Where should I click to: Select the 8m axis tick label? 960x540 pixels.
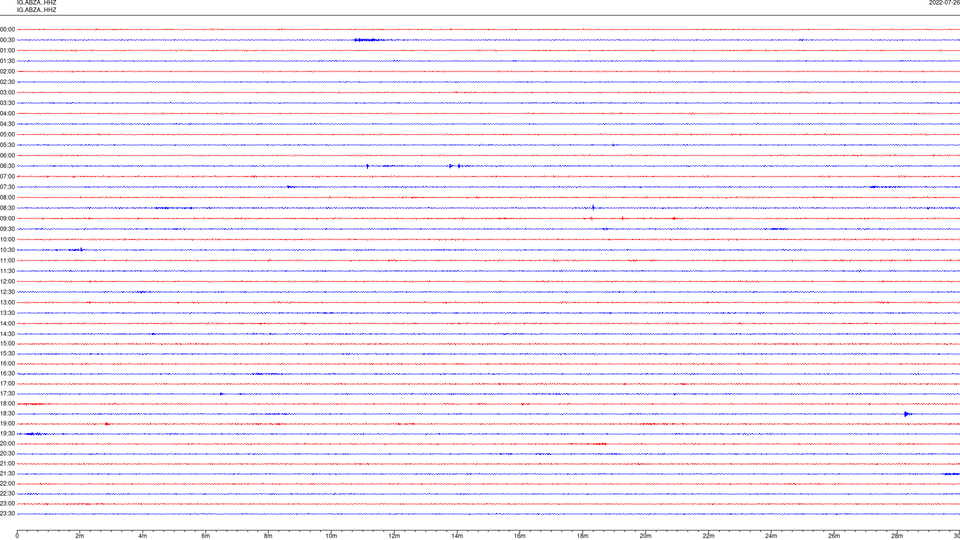[x=268, y=536]
